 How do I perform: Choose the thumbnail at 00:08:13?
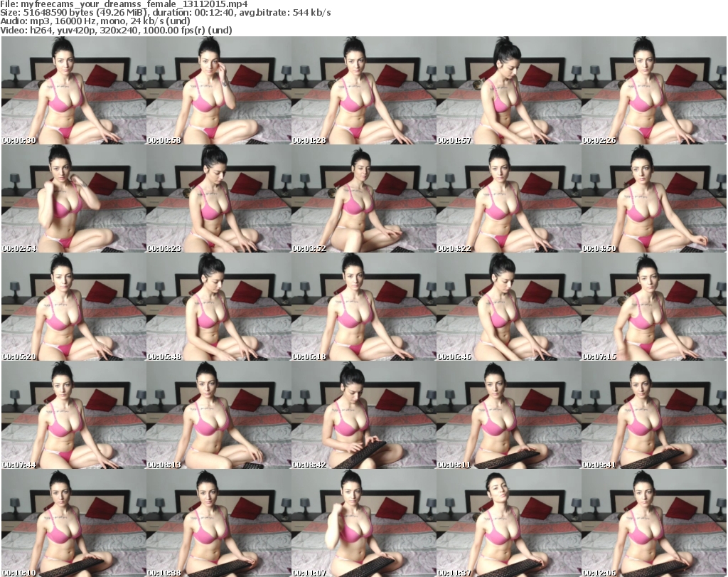tap(219, 415)
